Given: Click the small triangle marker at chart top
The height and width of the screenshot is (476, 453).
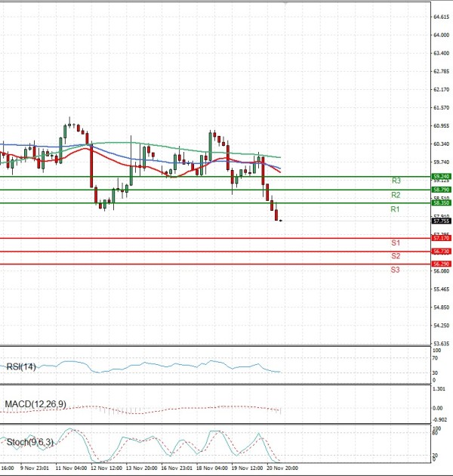Looking at the screenshot, I should click(285, 3).
